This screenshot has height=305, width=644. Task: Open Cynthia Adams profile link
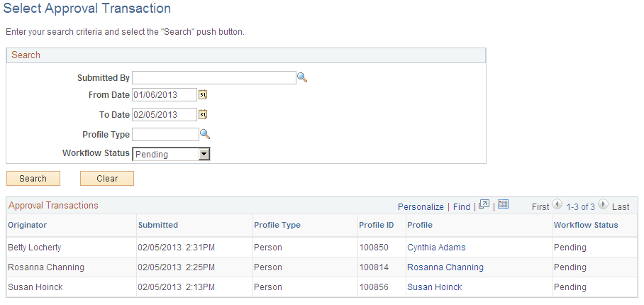(x=436, y=248)
